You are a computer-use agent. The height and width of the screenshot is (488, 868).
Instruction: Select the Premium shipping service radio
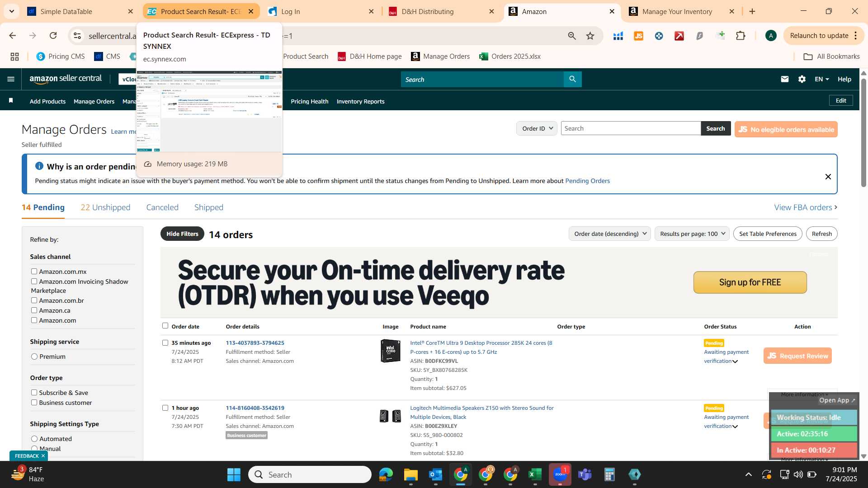[x=34, y=357]
